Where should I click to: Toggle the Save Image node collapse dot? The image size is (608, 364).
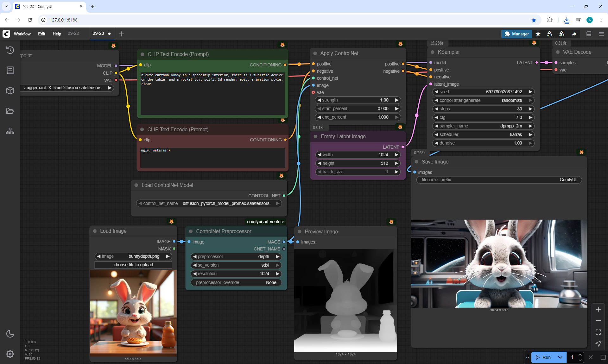click(x=416, y=162)
